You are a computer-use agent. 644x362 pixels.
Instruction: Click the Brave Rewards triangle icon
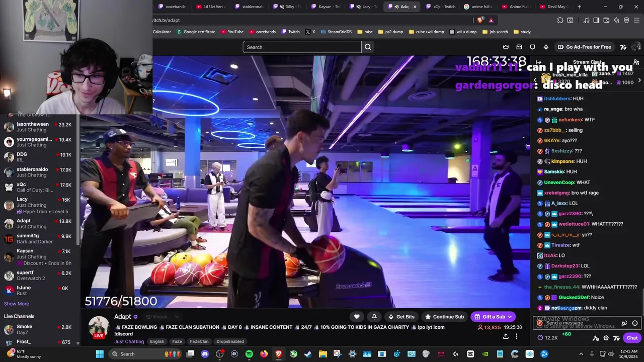pos(491,20)
